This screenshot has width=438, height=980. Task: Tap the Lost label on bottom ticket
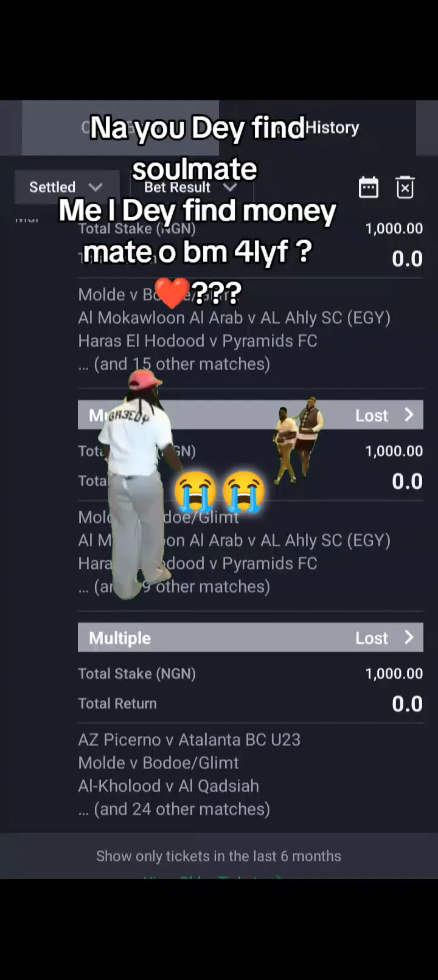[372, 638]
